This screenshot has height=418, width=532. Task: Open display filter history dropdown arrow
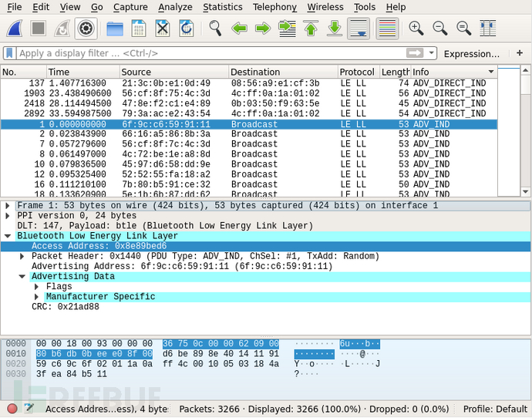[x=431, y=53]
